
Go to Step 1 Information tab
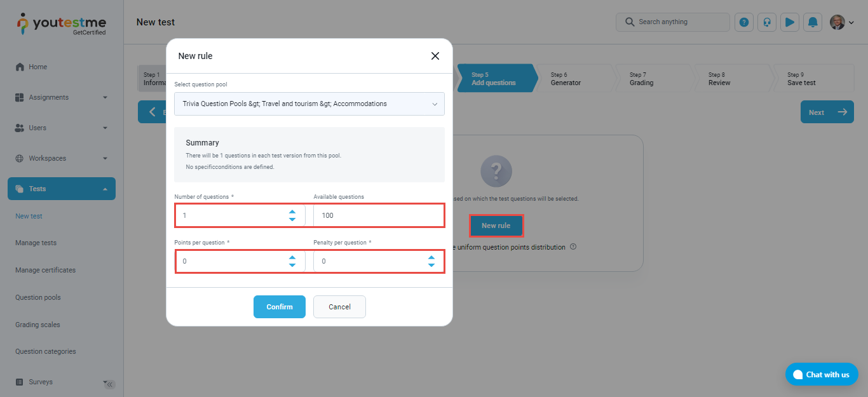153,78
